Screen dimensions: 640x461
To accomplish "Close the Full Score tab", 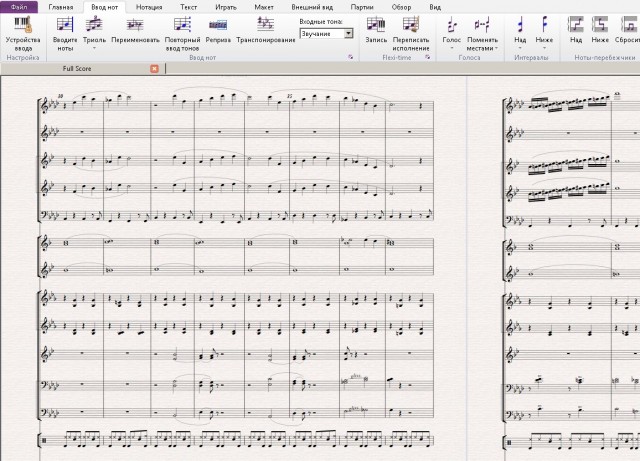I will click(154, 69).
